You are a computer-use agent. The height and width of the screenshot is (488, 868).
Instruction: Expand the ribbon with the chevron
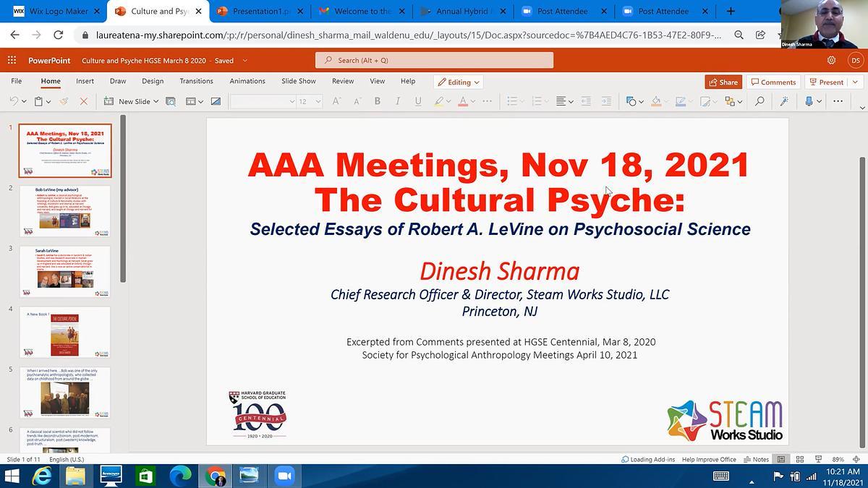[x=861, y=108]
